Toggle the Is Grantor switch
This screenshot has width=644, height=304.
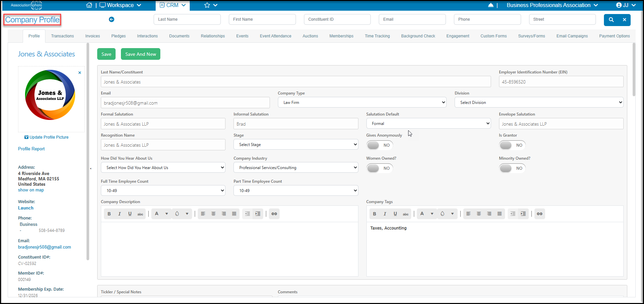(x=512, y=145)
